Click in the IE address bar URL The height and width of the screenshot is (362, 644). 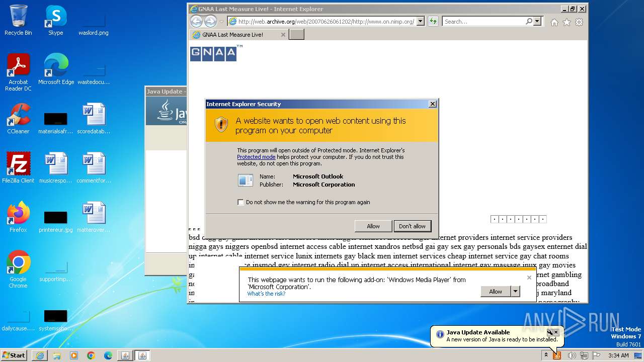click(326, 22)
